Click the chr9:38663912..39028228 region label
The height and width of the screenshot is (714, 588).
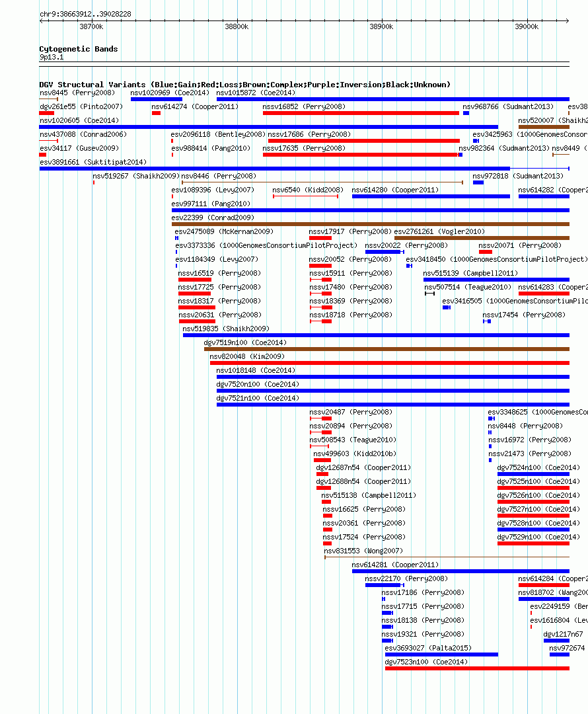tap(85, 14)
